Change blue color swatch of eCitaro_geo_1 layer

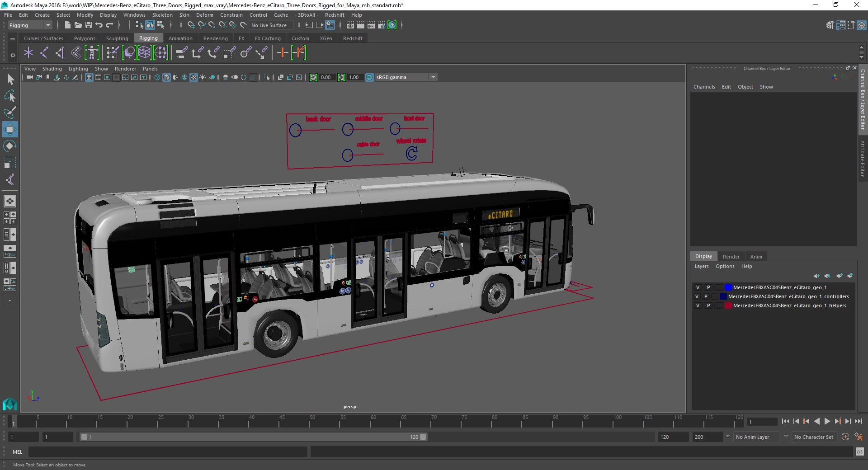728,287
